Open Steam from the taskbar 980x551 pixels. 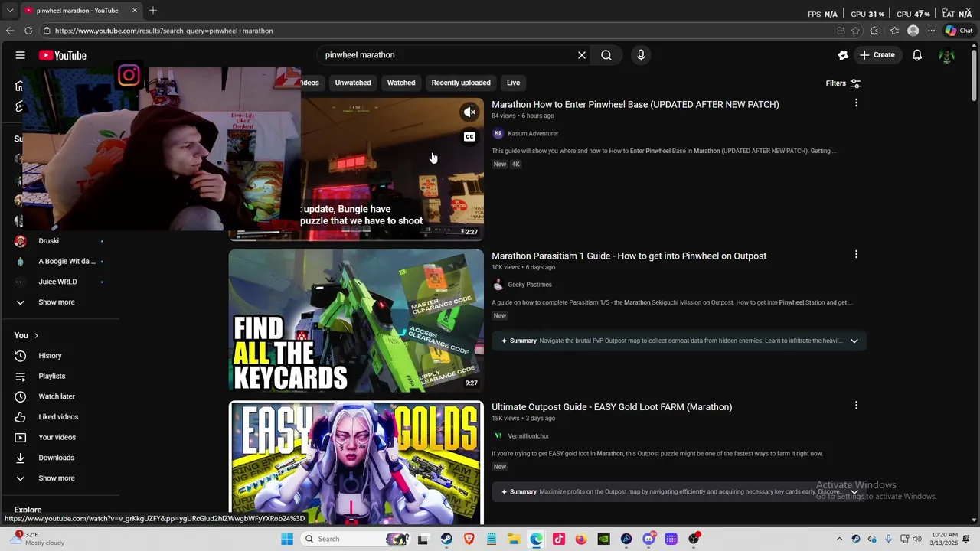pyautogui.click(x=446, y=539)
